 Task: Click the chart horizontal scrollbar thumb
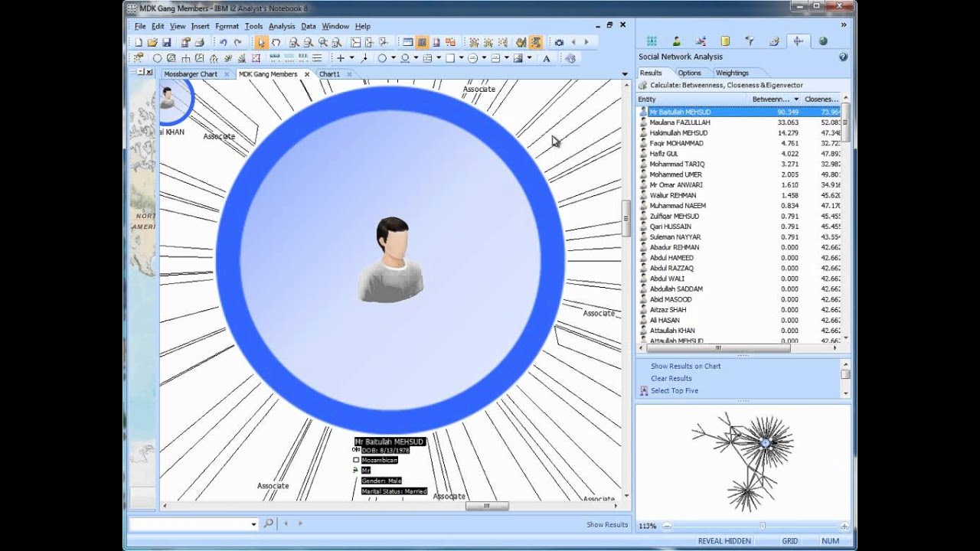tap(487, 506)
